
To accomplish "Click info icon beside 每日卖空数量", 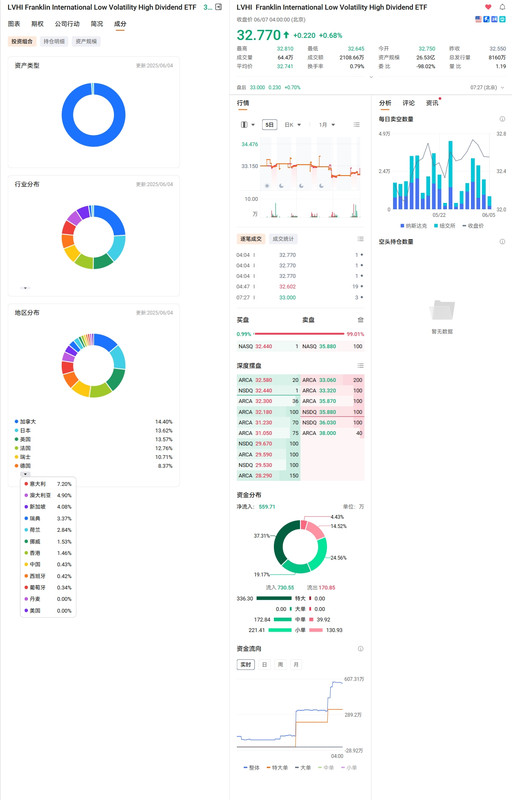I will (x=502, y=119).
